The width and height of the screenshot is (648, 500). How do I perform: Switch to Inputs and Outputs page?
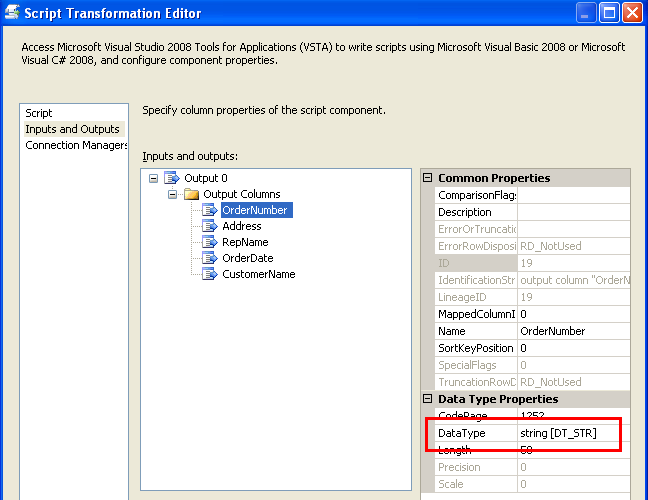point(72,129)
